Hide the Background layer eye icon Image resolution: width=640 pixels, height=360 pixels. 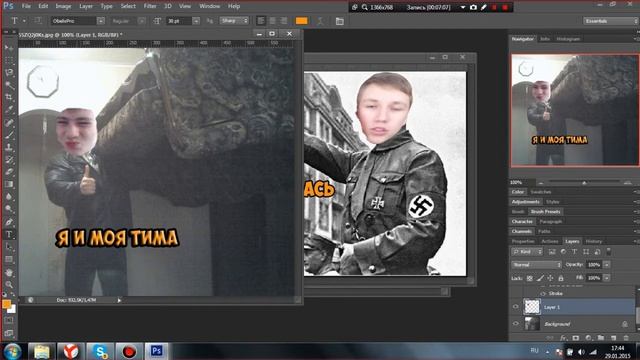click(516, 324)
